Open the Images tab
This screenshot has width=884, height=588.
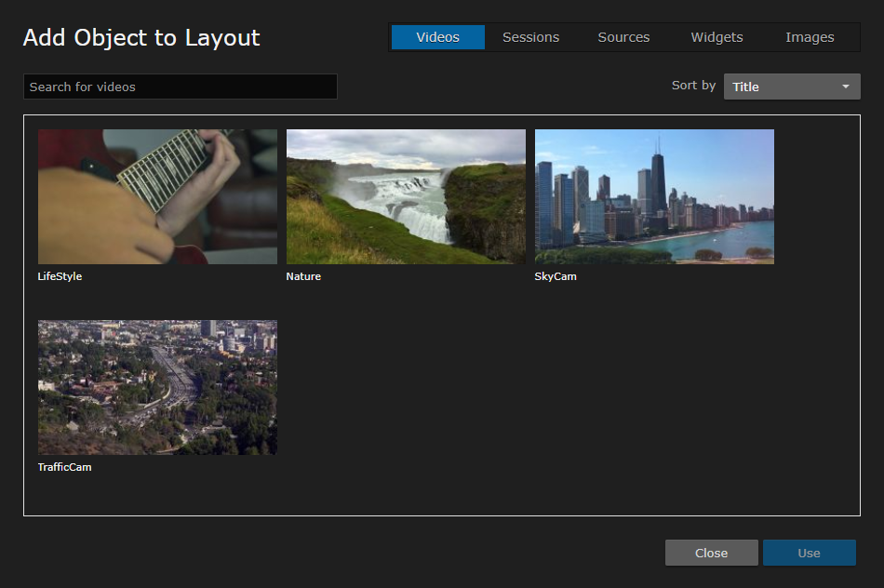[x=809, y=37]
